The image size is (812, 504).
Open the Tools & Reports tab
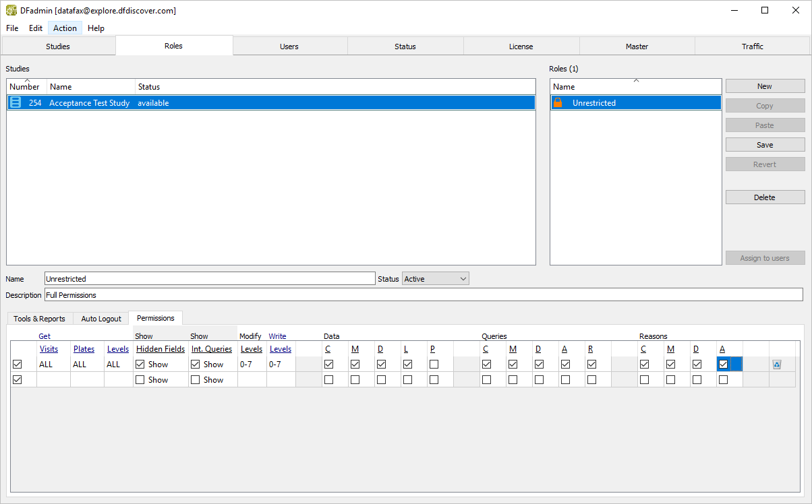pos(39,319)
